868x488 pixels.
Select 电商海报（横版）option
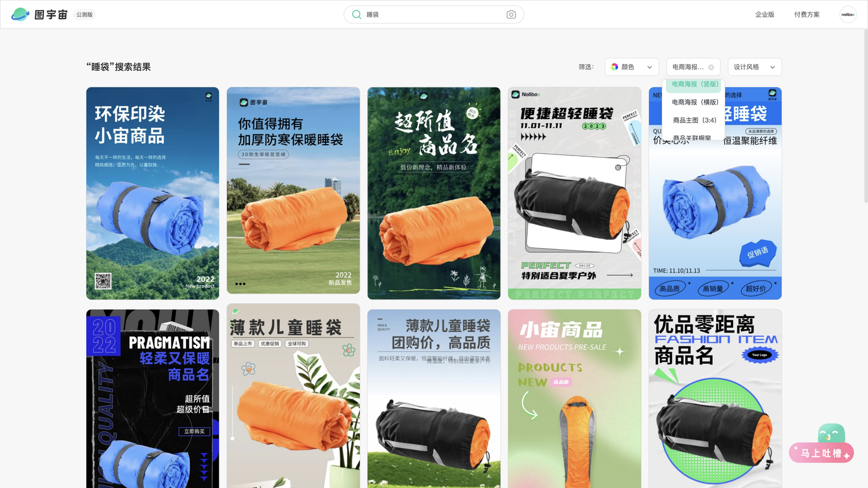pyautogui.click(x=695, y=102)
